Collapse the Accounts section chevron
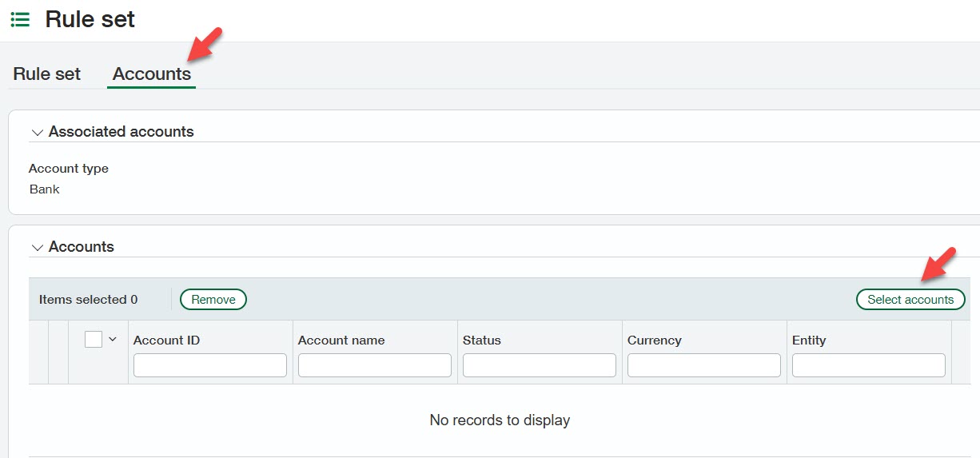 click(x=37, y=248)
